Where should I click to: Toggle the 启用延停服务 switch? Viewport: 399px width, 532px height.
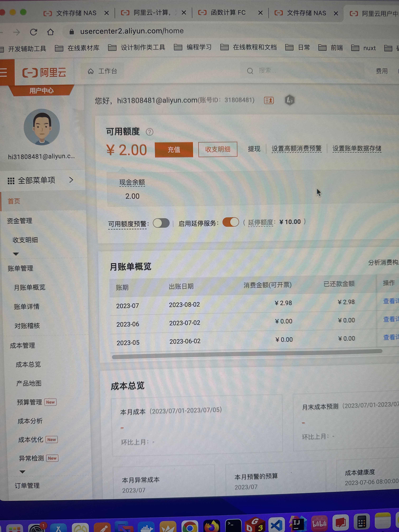230,222
